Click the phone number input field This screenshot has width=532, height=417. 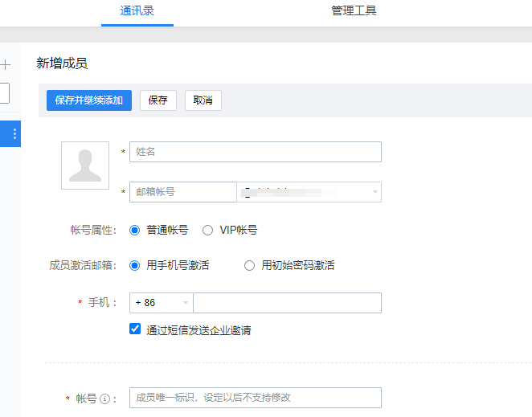pos(287,303)
